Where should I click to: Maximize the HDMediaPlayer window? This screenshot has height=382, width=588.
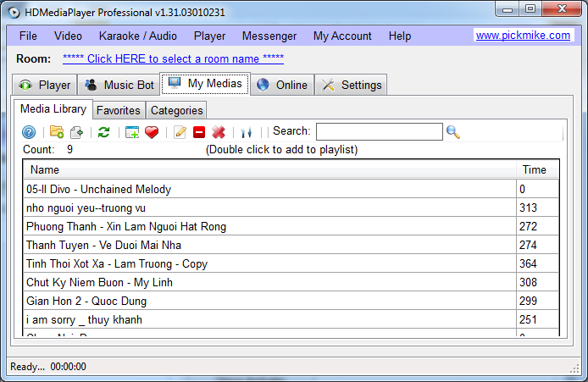(x=530, y=9)
